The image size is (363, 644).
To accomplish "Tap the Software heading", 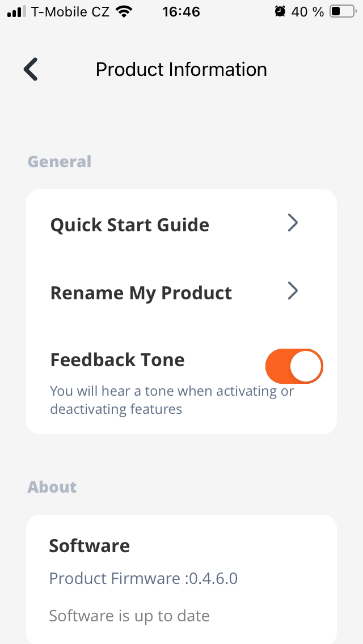I will pos(90,546).
